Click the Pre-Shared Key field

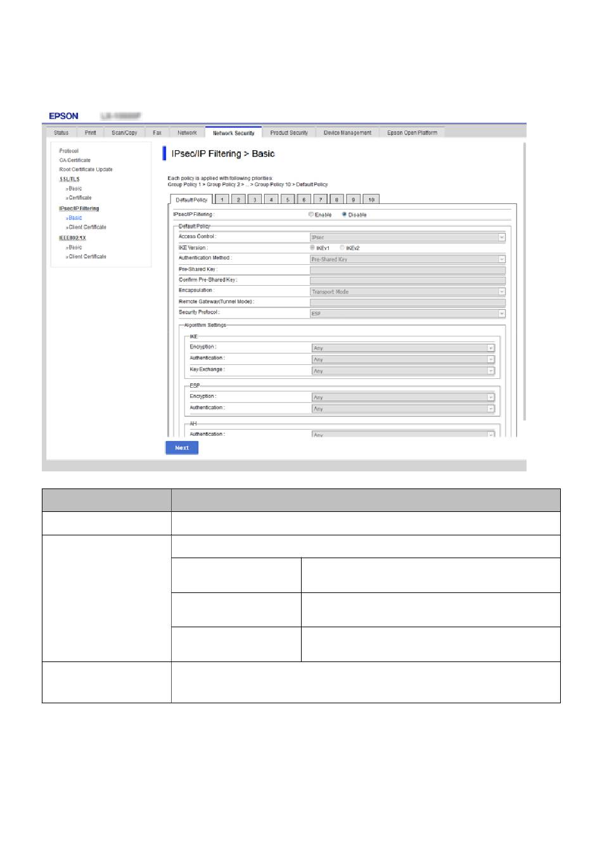(407, 270)
